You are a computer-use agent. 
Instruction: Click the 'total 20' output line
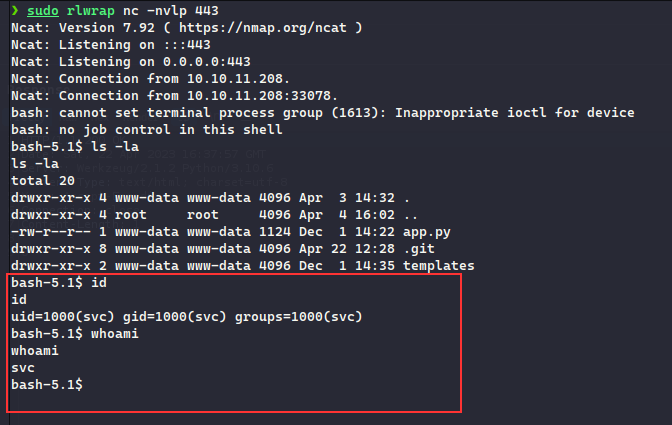43,181
